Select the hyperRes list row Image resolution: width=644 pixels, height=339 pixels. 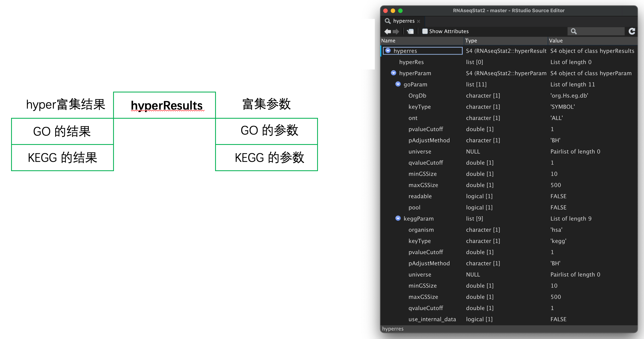coord(509,62)
